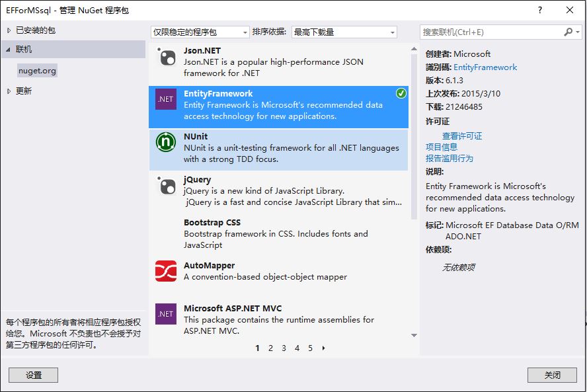
Task: Open the help question mark button
Action: pyautogui.click(x=540, y=10)
